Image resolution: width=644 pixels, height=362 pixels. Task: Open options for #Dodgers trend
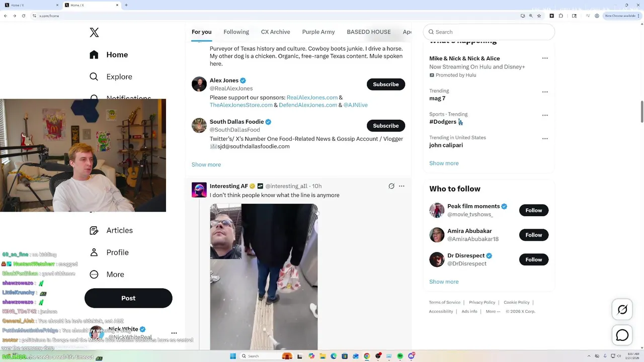tap(545, 115)
